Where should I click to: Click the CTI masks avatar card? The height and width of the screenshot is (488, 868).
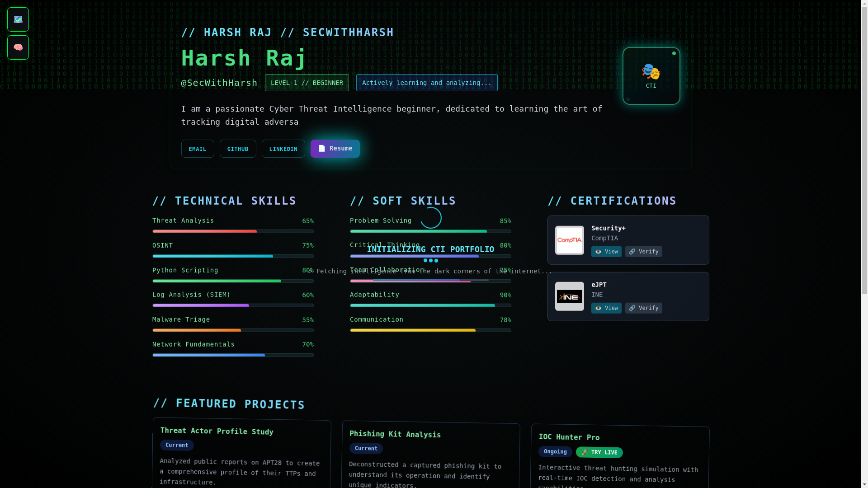[x=651, y=76]
